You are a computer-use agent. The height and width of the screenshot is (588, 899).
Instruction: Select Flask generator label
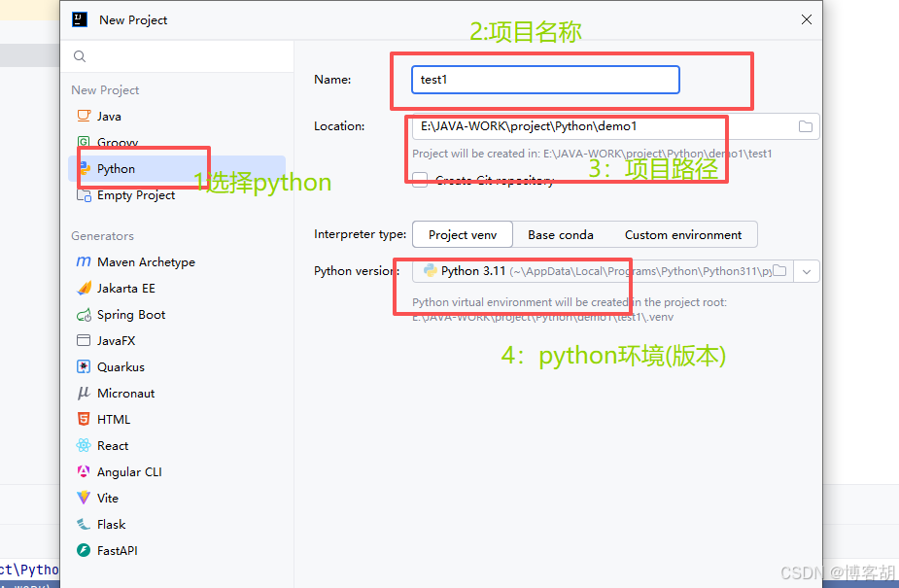coord(111,524)
